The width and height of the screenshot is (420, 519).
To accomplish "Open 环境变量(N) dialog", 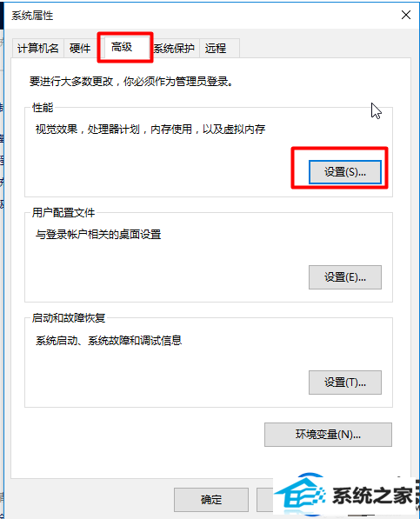I will click(x=328, y=435).
